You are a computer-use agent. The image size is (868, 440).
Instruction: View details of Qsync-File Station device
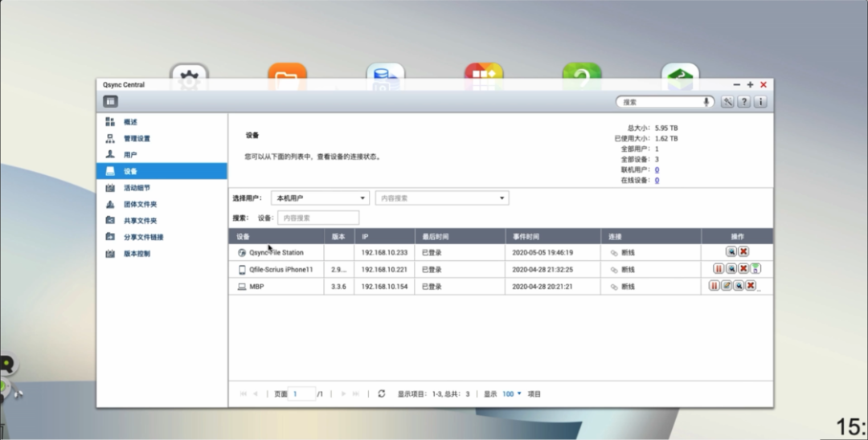pos(731,251)
